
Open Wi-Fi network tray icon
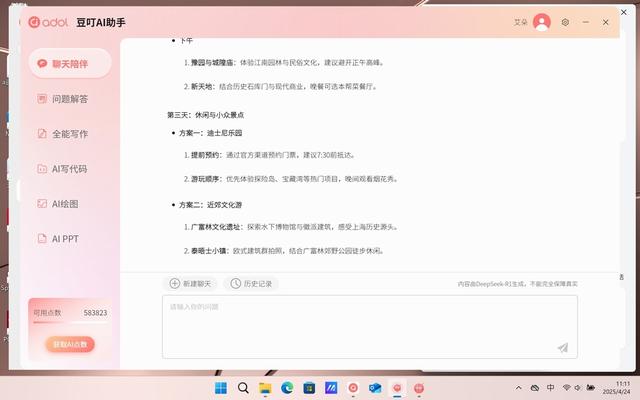pyautogui.click(x=567, y=388)
